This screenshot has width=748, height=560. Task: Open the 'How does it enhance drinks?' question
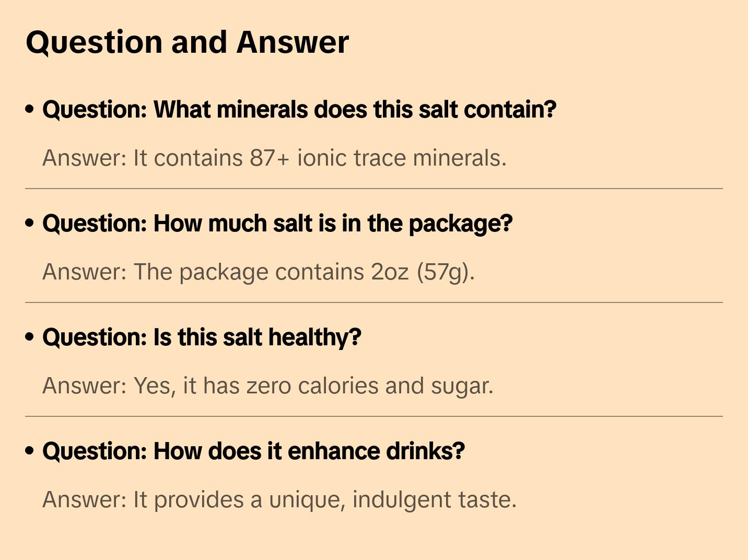coord(253,451)
